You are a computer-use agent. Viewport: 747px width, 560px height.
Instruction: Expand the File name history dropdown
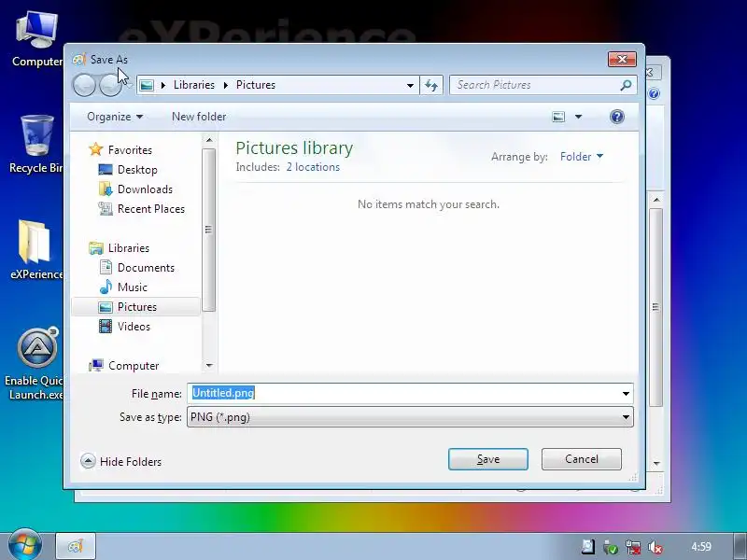[x=626, y=394]
